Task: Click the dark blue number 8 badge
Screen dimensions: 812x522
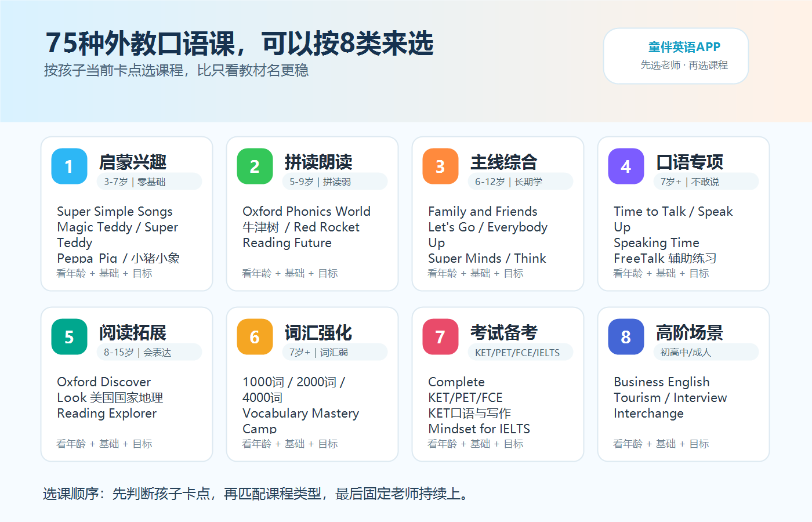Action: point(626,337)
